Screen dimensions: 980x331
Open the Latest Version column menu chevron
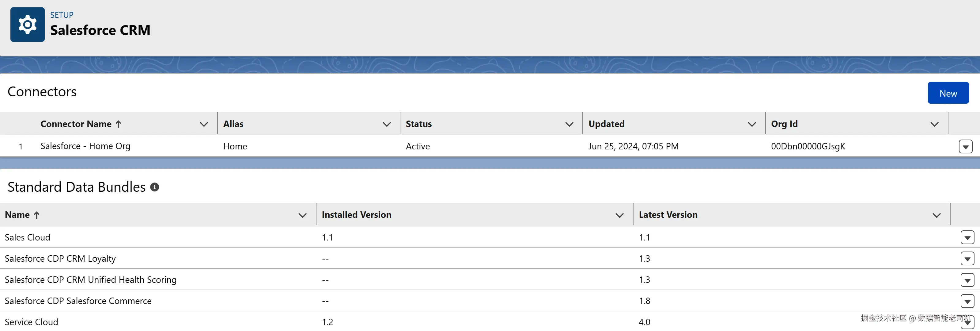[936, 215]
